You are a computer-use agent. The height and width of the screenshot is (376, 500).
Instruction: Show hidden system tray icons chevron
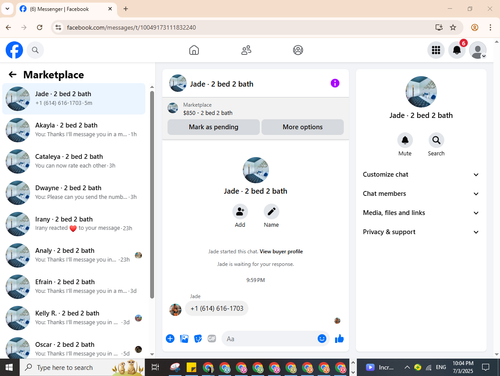click(x=407, y=367)
